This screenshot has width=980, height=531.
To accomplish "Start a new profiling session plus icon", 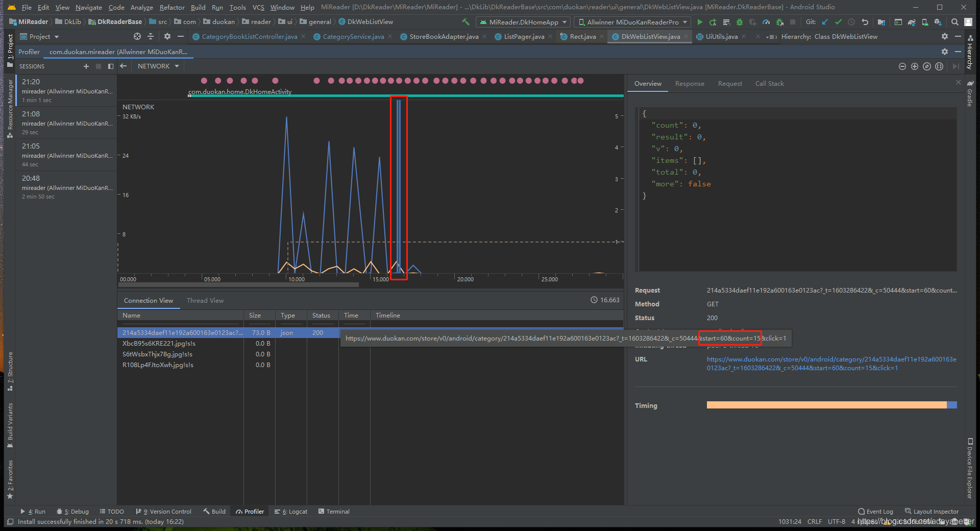I will (86, 66).
